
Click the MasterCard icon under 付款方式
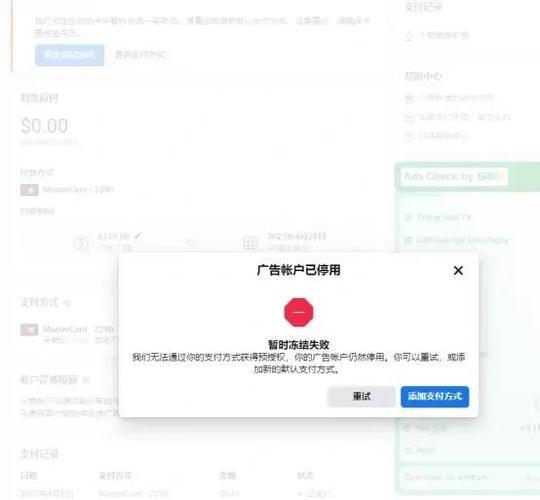[29, 190]
